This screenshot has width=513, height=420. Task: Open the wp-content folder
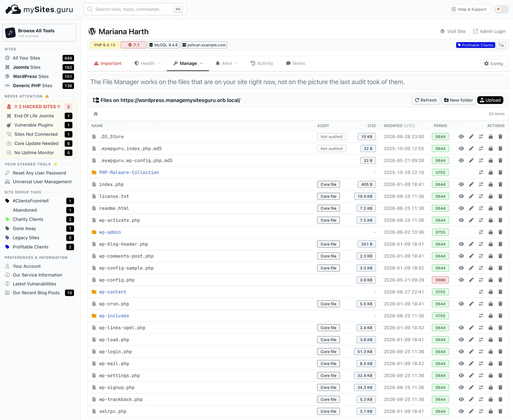coord(113,292)
